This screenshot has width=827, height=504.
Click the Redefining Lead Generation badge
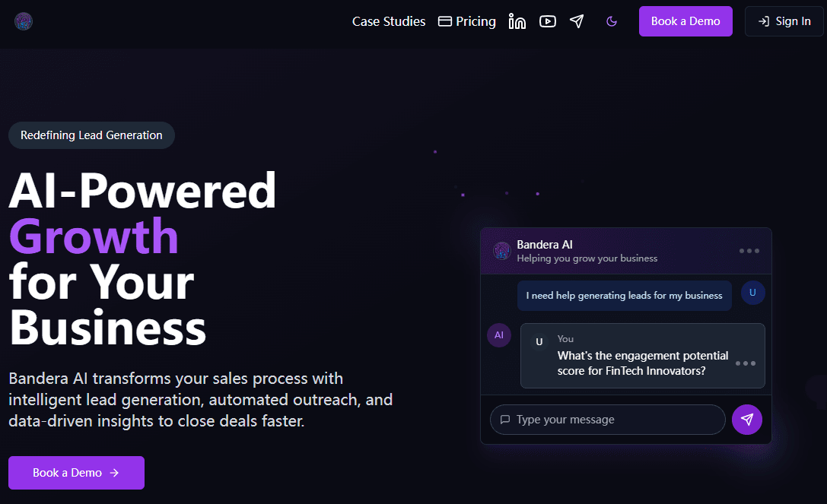click(91, 135)
